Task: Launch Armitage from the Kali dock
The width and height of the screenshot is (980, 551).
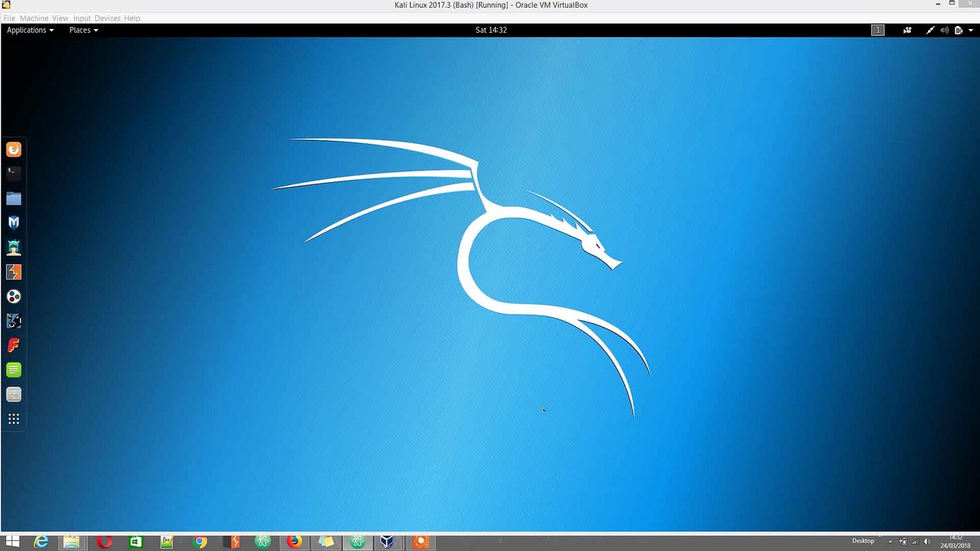Action: pyautogui.click(x=14, y=247)
